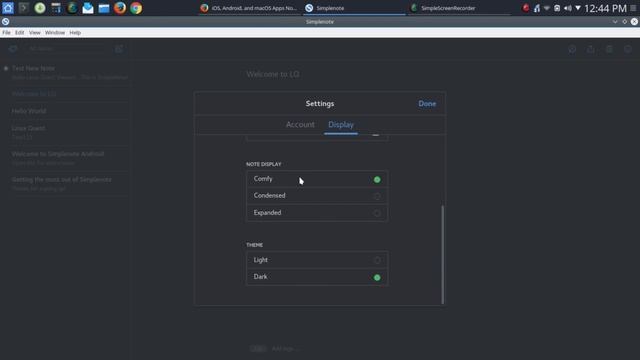The image size is (640, 360).
Task: Open the View menu
Action: [x=35, y=33]
